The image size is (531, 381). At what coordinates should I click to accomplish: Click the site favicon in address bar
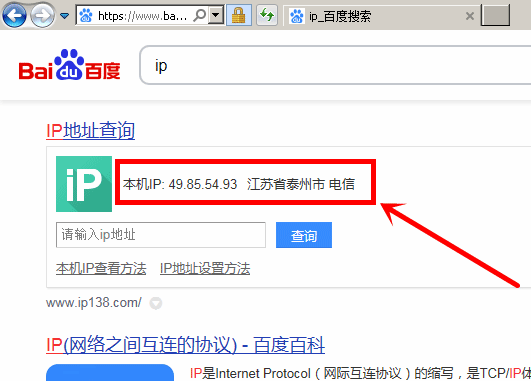tap(86, 16)
